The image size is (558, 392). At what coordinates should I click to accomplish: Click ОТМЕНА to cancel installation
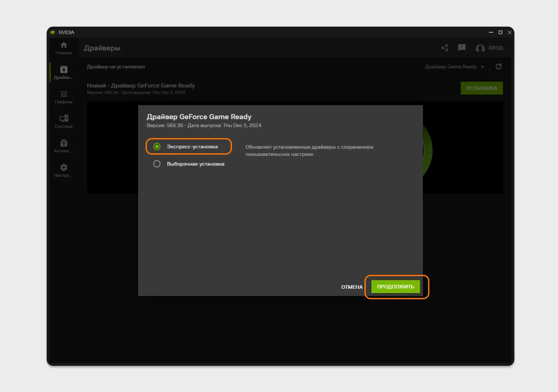pos(352,287)
